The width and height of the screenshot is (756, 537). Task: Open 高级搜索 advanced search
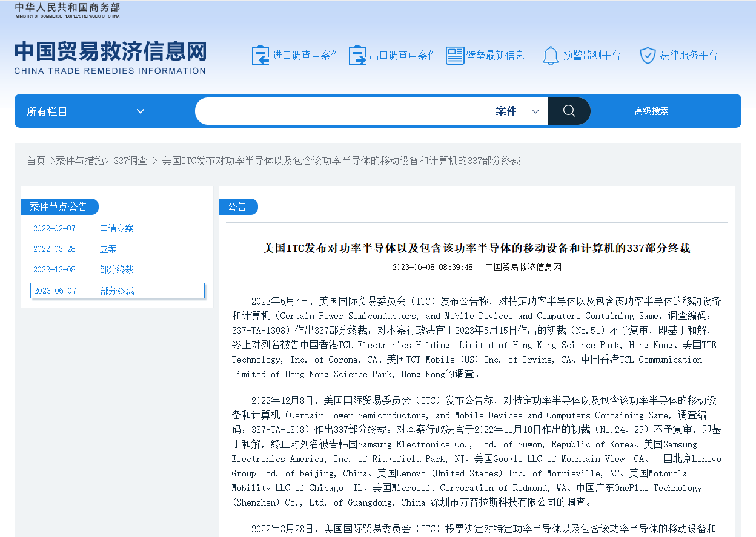(651, 111)
